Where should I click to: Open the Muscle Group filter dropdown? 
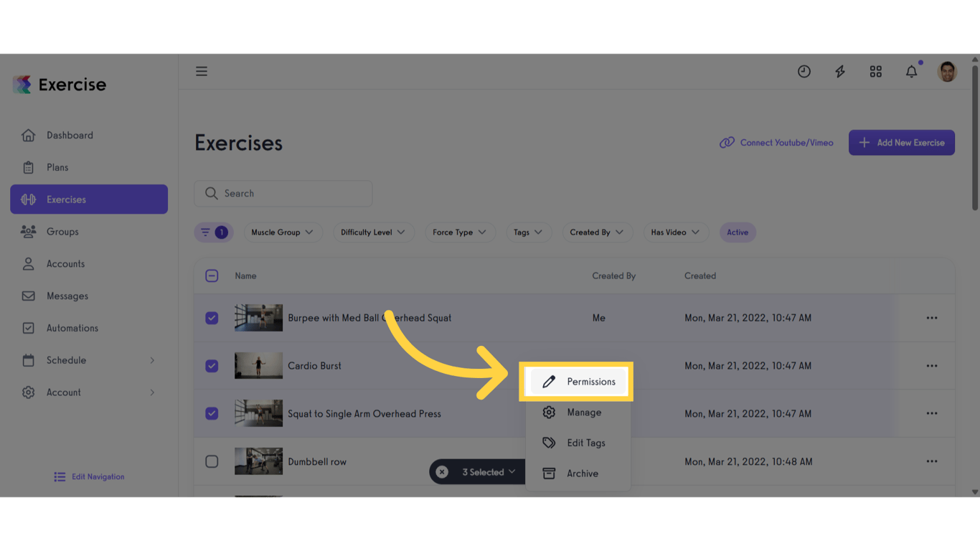tap(283, 232)
